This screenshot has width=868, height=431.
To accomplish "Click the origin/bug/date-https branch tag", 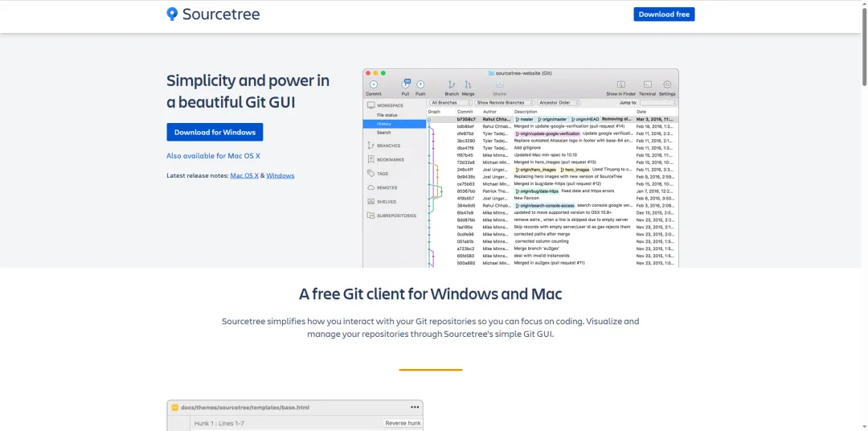I will (536, 191).
